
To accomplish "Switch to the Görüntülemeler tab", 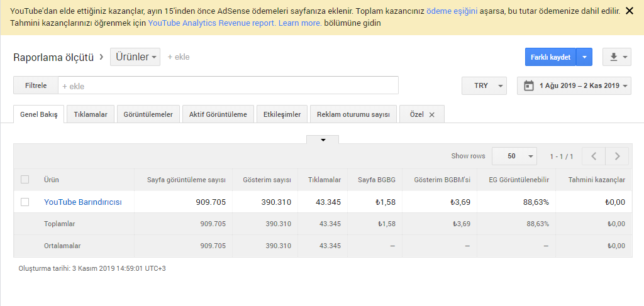I will point(148,114).
